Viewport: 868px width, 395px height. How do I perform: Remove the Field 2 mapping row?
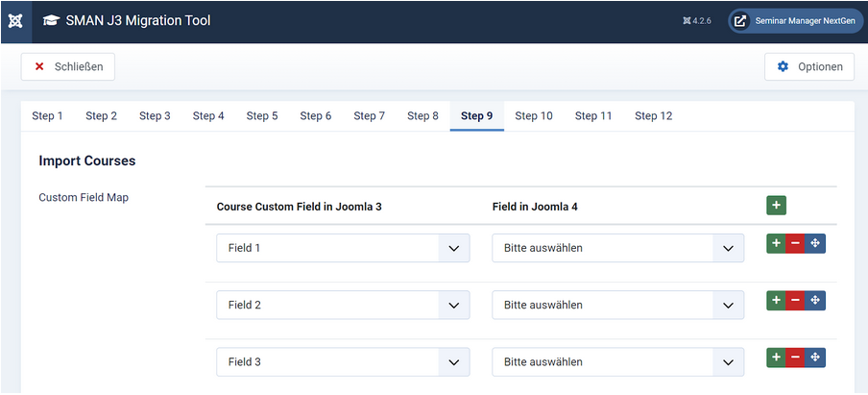(x=795, y=301)
